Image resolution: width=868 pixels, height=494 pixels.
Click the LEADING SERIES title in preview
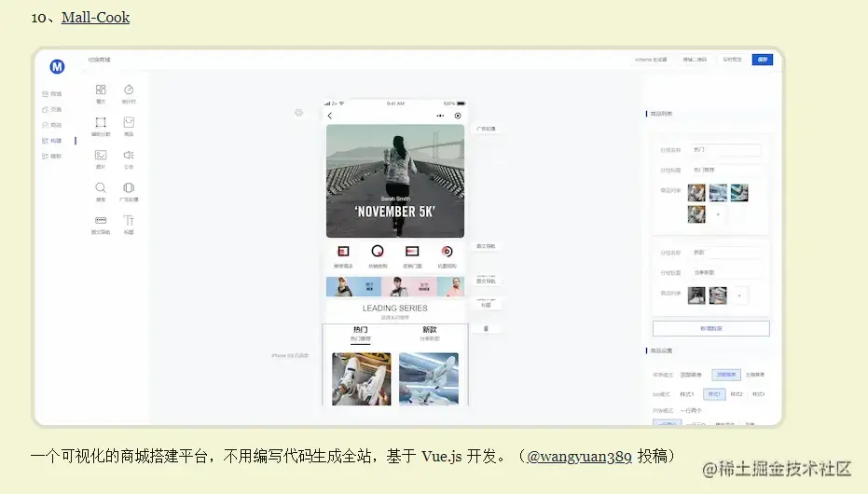pyautogui.click(x=394, y=309)
